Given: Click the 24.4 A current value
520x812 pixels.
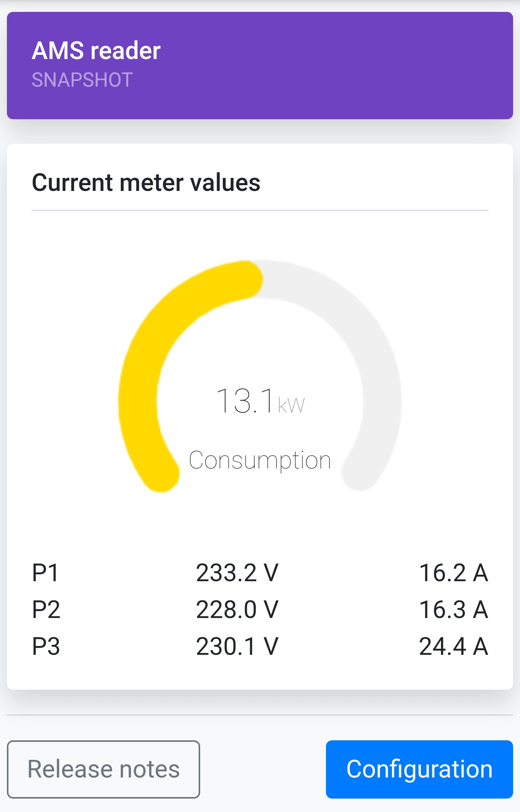Looking at the screenshot, I should [453, 646].
